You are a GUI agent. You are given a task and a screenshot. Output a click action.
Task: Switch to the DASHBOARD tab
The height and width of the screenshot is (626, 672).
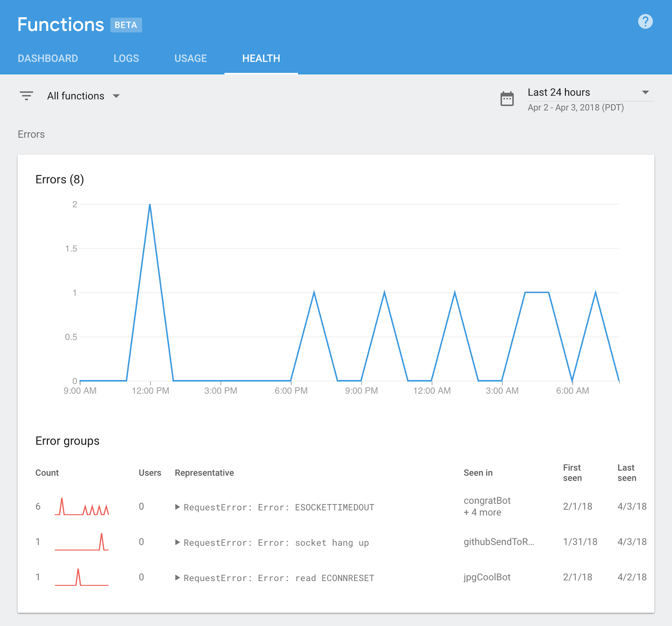pos(48,58)
